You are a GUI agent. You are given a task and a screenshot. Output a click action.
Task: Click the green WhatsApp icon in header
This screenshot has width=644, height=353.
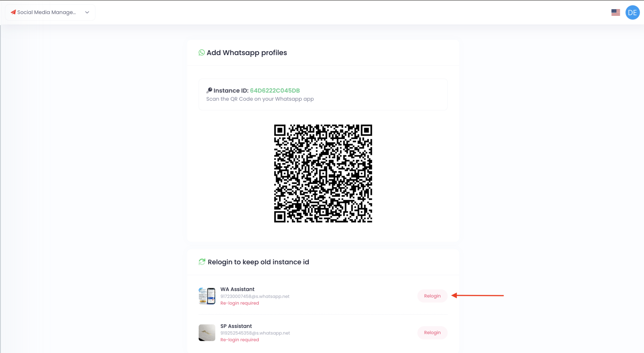[x=202, y=52]
